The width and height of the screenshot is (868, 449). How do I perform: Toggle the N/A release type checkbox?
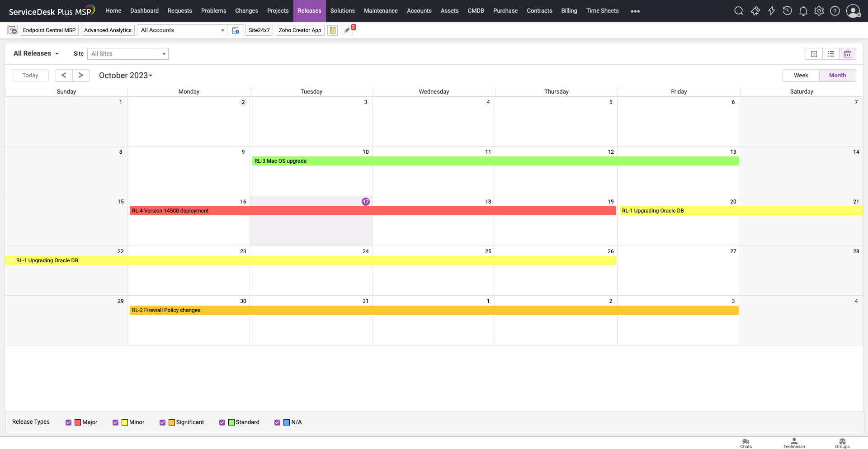click(277, 422)
